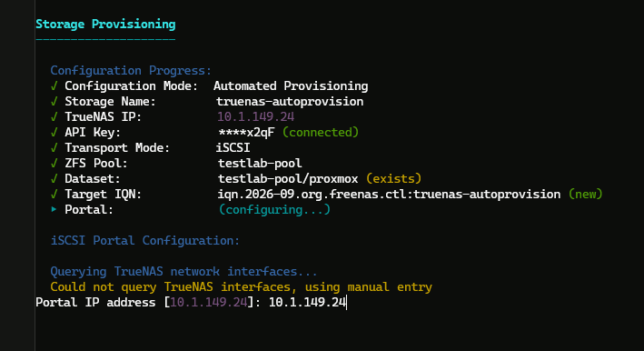Click the green '(connected)' status

pos(321,133)
